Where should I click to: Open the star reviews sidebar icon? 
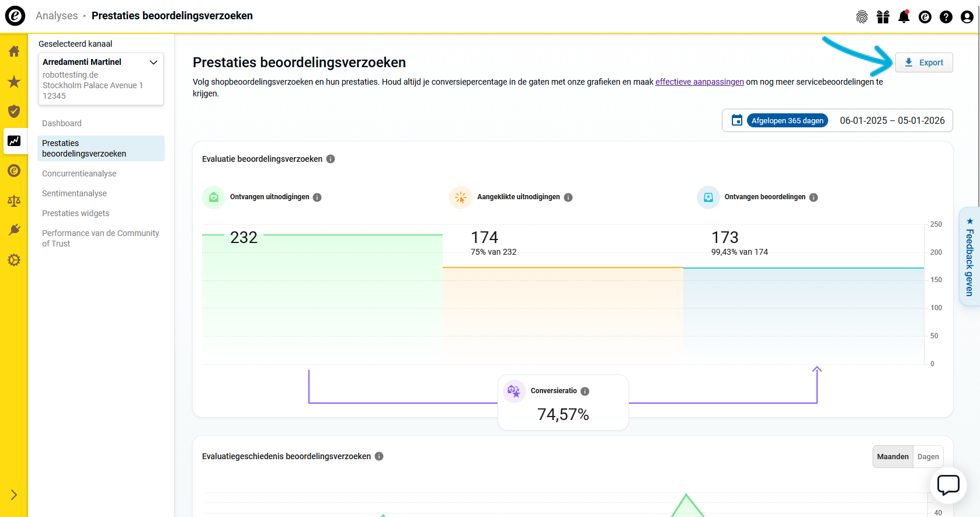pos(14,82)
